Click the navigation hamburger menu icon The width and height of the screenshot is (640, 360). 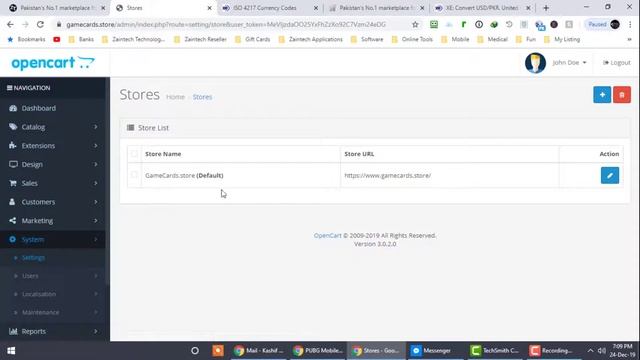(x=9, y=88)
